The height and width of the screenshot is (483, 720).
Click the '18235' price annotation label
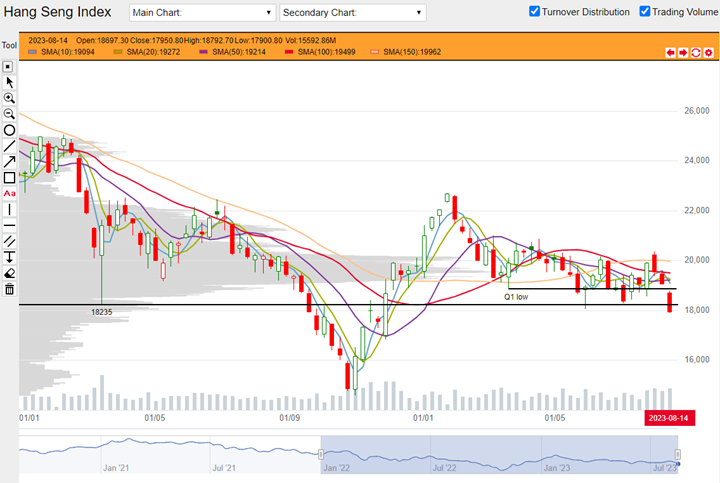click(x=101, y=312)
